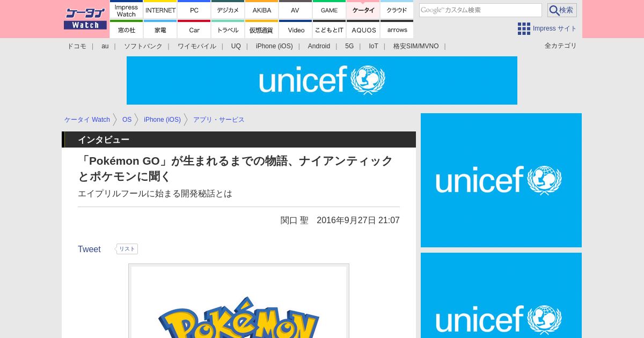Focus the Google カスタム検索 input field

point(480,10)
